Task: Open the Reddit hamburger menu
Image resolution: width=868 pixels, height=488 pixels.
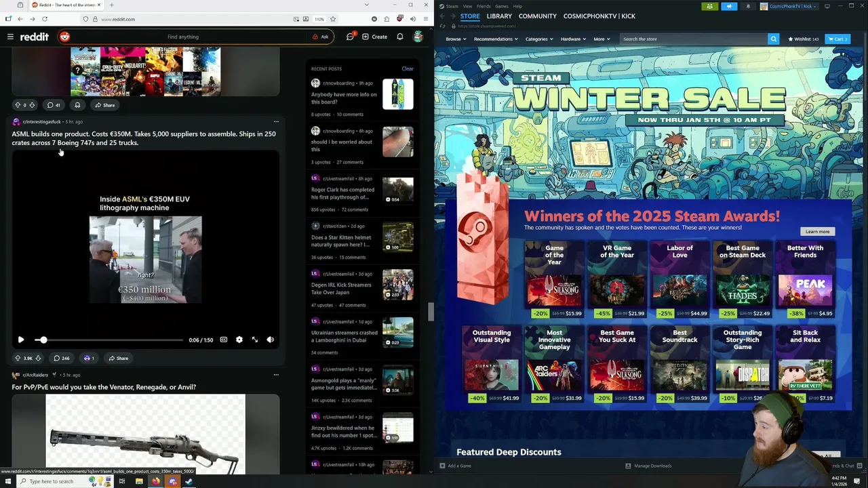Action: tap(10, 37)
